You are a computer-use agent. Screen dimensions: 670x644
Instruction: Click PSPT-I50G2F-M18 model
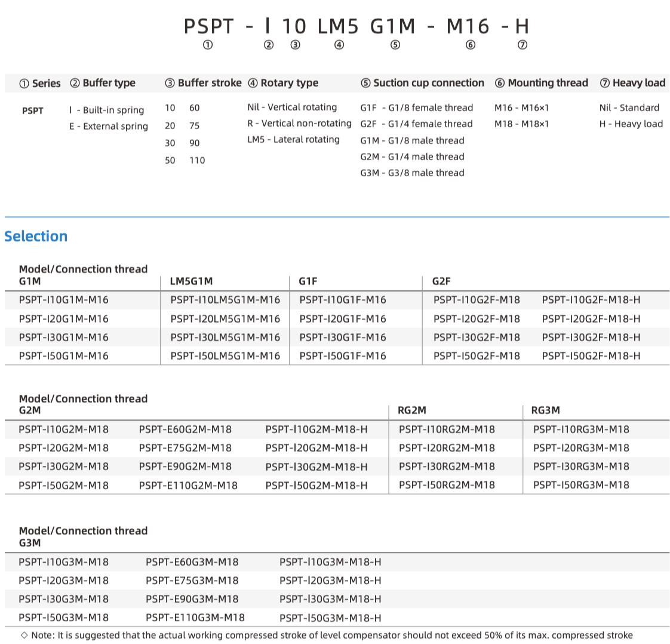(x=477, y=356)
